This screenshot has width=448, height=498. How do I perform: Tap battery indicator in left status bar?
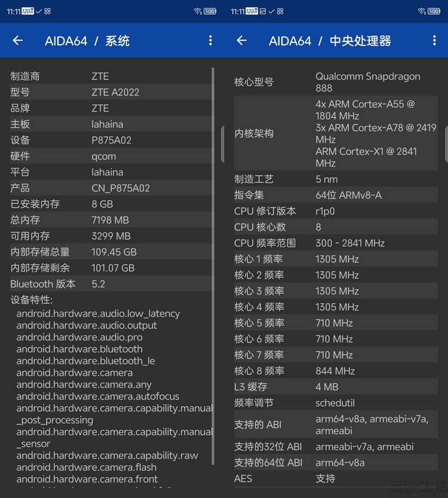tap(210, 11)
